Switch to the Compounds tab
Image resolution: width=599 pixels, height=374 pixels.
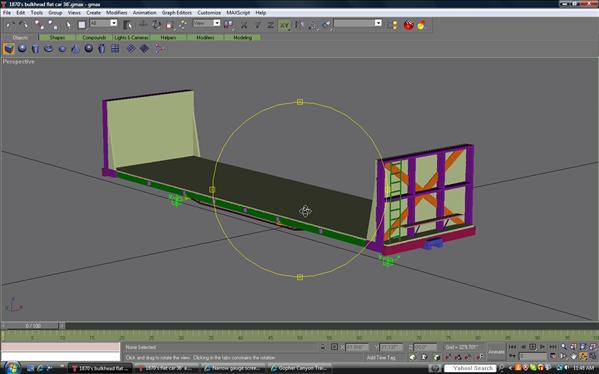click(94, 37)
